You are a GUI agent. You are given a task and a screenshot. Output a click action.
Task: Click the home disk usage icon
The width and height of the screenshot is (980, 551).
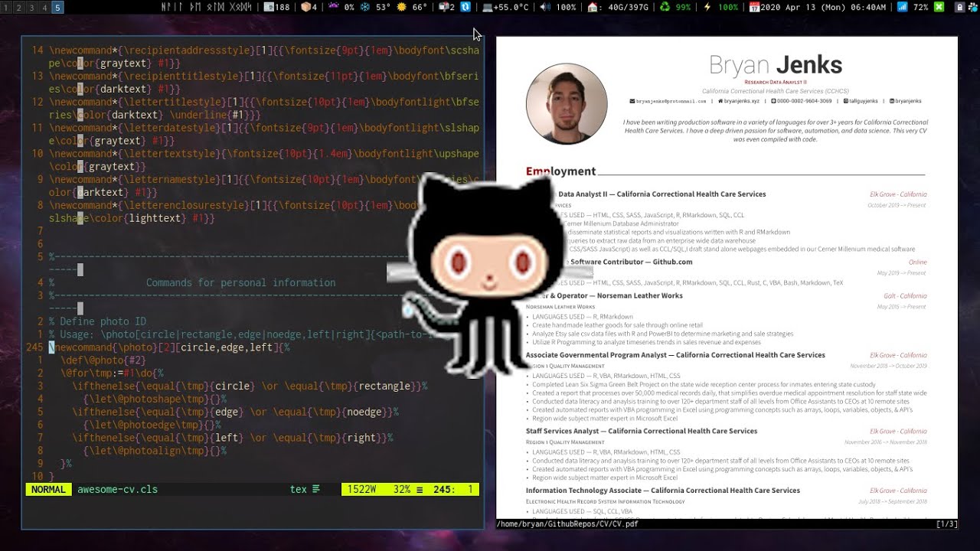point(593,7)
